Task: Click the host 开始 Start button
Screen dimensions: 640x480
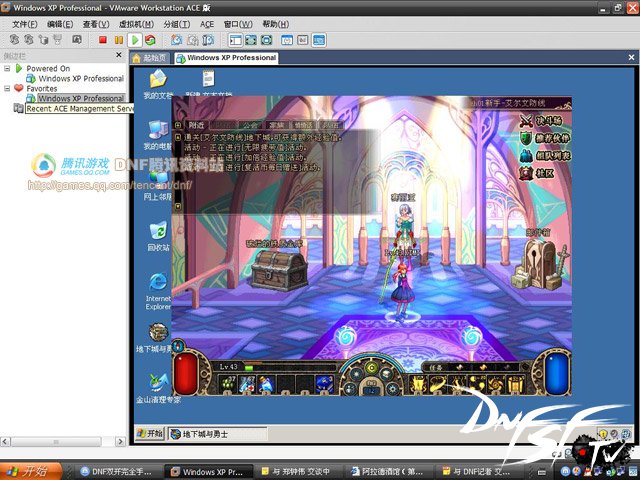Action: tap(28, 471)
